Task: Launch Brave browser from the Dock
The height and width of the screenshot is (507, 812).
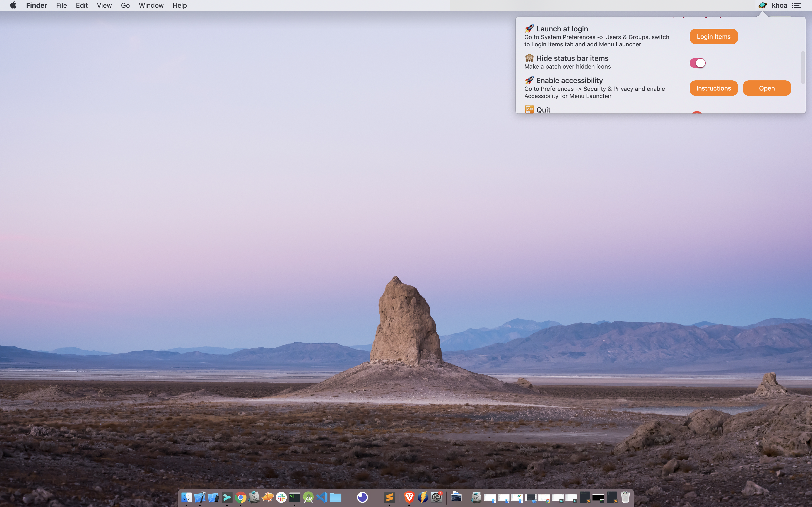Action: pyautogui.click(x=409, y=497)
